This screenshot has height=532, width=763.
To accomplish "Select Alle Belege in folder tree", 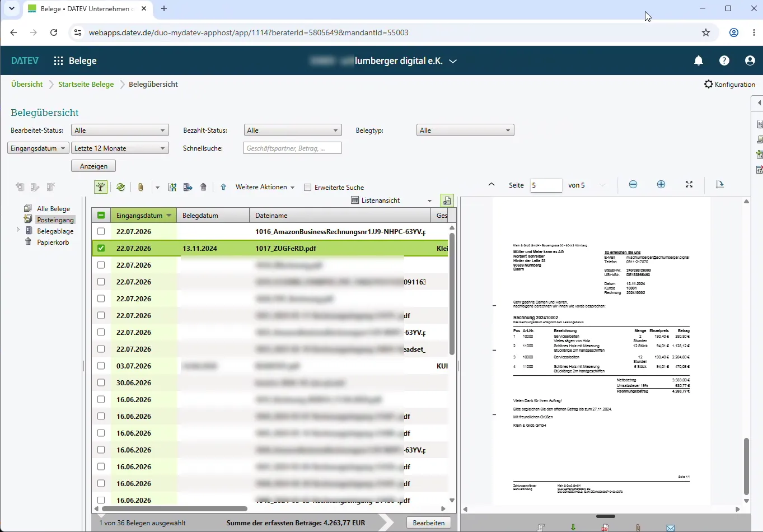I will 53,208.
